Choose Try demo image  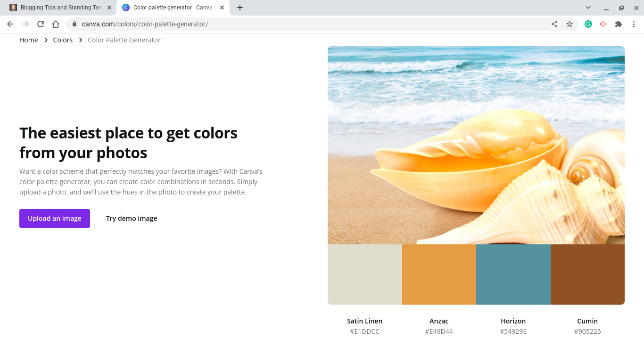pos(132,218)
